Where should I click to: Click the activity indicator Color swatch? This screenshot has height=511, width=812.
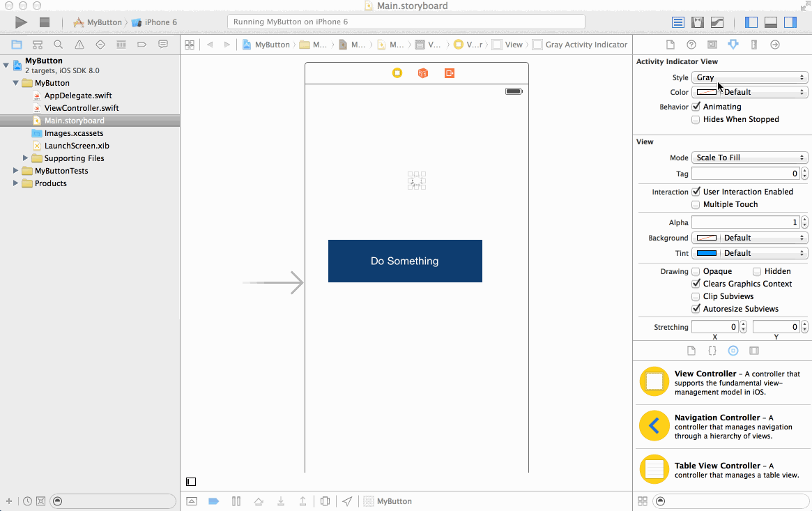point(706,92)
